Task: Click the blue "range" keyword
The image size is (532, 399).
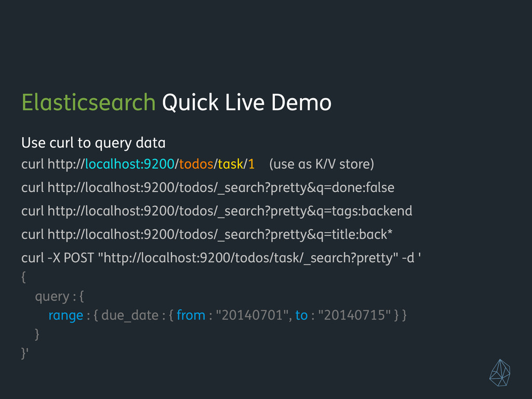Action: click(66, 315)
